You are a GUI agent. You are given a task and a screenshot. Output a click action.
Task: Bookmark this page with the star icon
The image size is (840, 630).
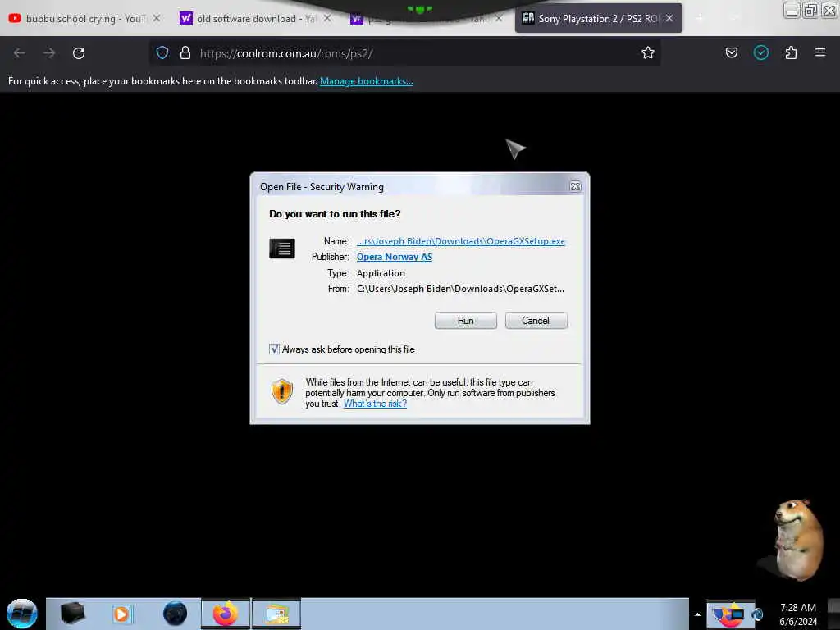(648, 52)
